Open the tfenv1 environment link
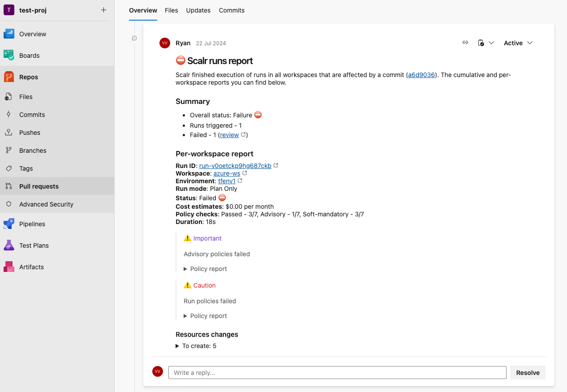This screenshot has width=567, height=392. pos(227,181)
